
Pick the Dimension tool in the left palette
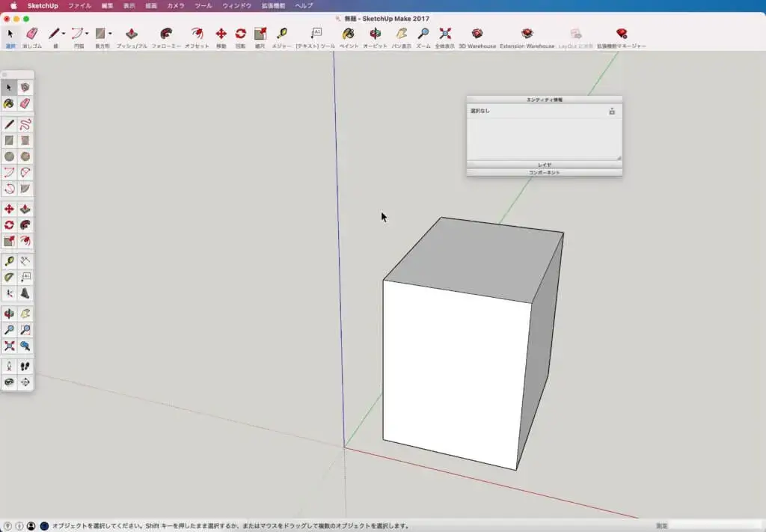25,261
